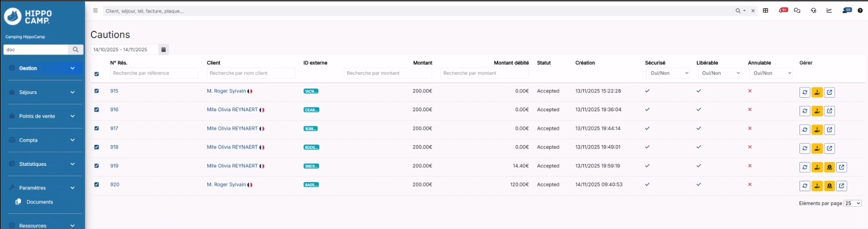The height and width of the screenshot is (229, 868).
Task: Open reservation number 918 link
Action: tap(114, 147)
